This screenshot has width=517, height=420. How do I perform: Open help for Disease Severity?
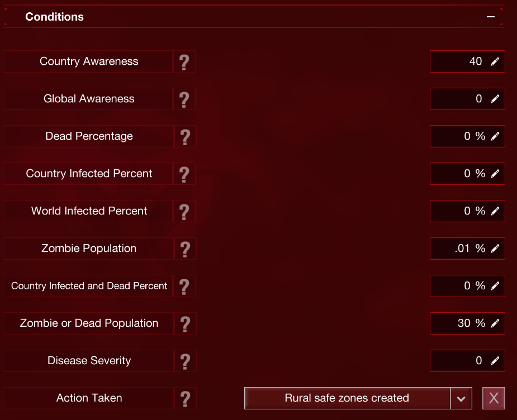[184, 361]
